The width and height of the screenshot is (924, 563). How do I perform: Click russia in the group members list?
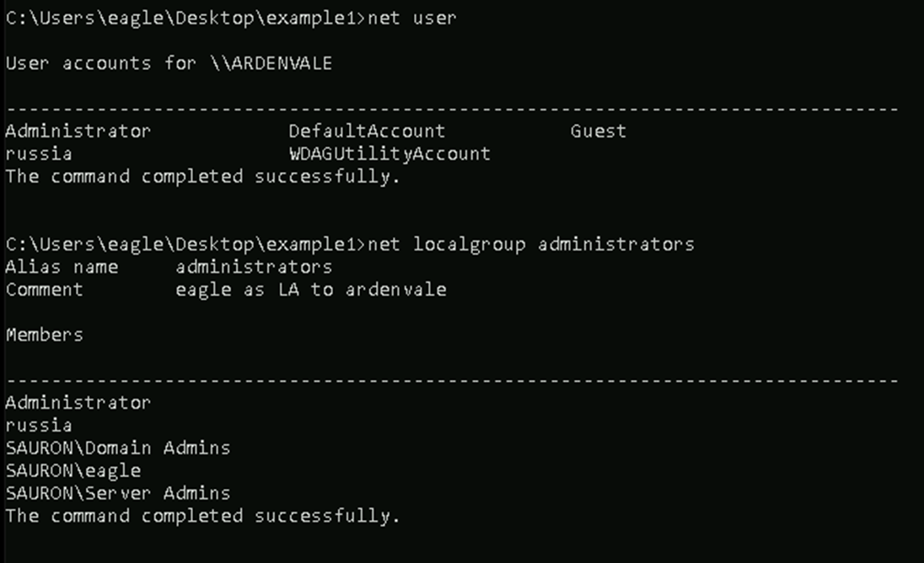(38, 426)
